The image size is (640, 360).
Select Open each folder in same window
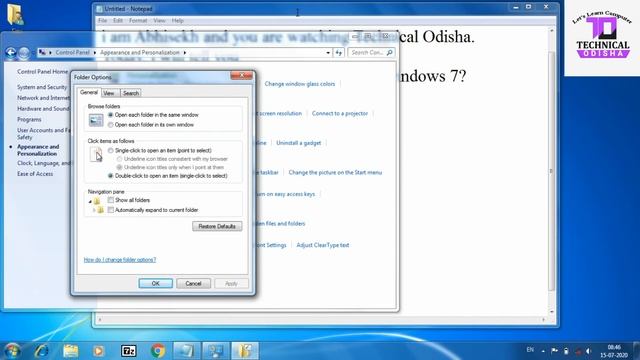[111, 115]
